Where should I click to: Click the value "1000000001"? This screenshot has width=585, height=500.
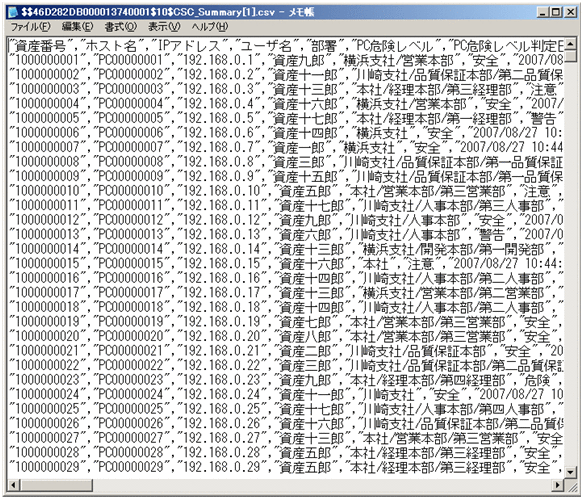point(47,60)
